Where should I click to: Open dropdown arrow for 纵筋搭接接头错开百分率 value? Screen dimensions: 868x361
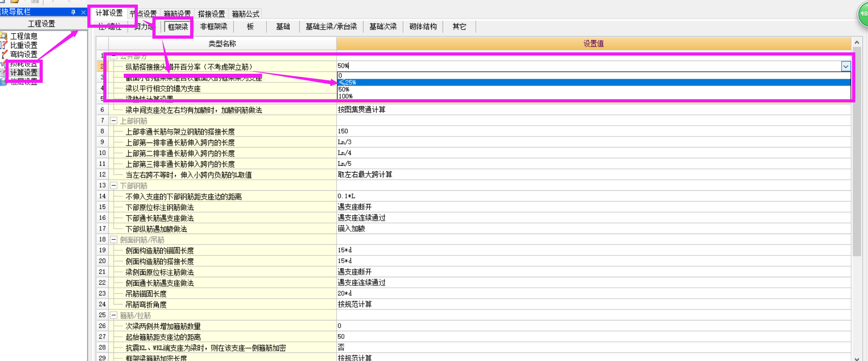pyautogui.click(x=846, y=66)
